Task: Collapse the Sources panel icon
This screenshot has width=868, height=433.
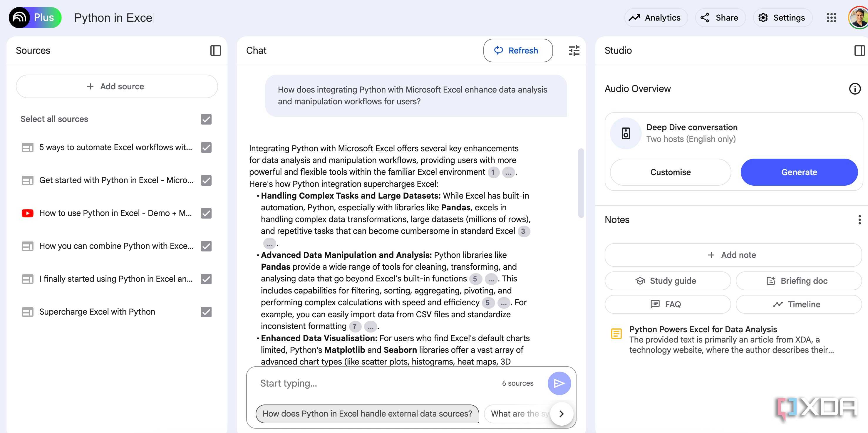Action: coord(215,51)
